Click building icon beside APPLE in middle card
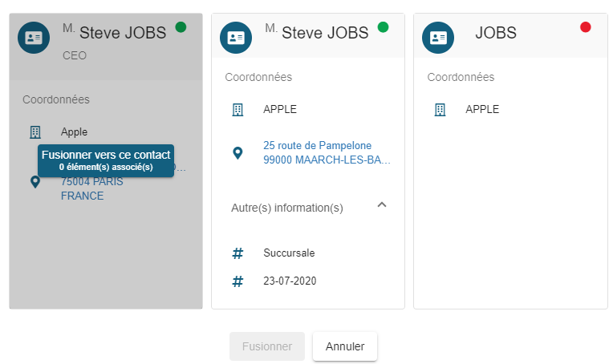This screenshot has width=609, height=364. coord(238,110)
